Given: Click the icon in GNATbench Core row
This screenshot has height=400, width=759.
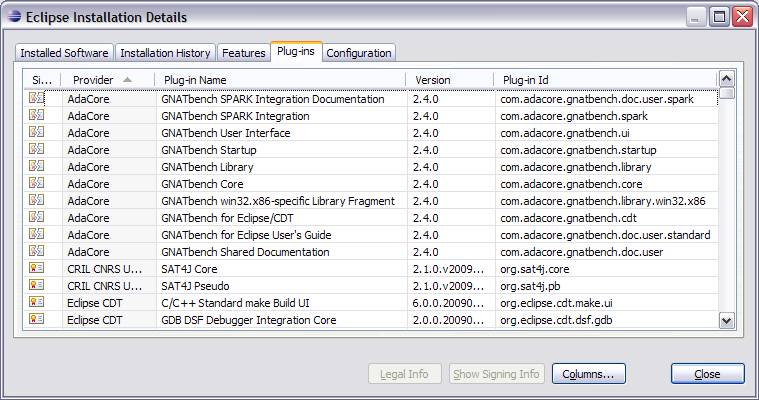Looking at the screenshot, I should pyautogui.click(x=36, y=183).
